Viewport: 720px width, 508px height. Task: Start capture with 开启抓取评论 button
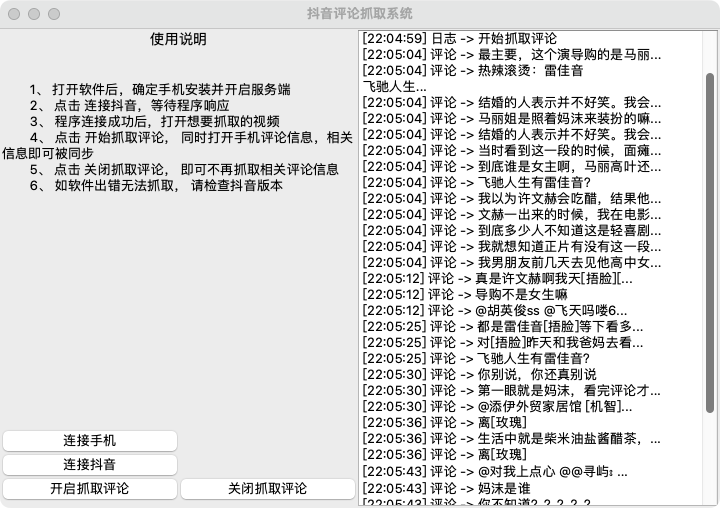coord(90,488)
